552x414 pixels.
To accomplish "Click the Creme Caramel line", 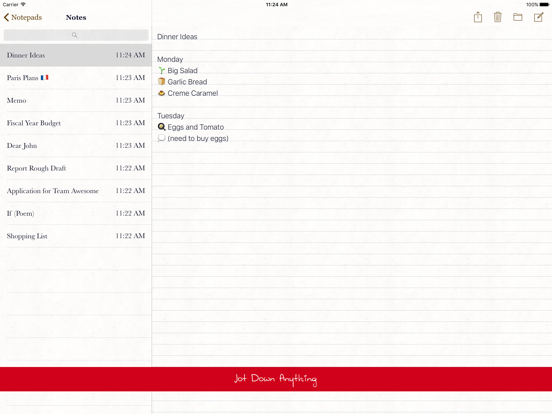I will (x=193, y=93).
